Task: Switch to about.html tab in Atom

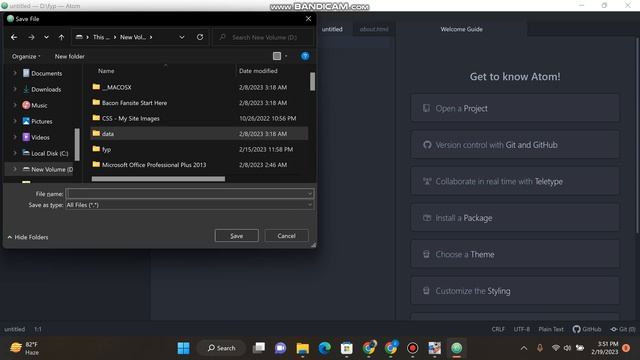Action: point(374,29)
